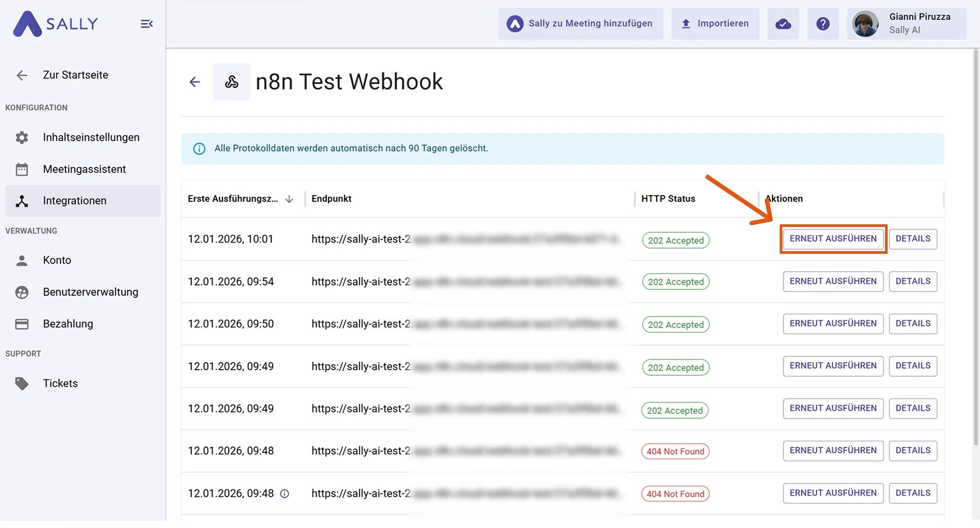This screenshot has width=980, height=528.
Task: Click the endpoint URL in the 10:01 row
Action: click(x=466, y=239)
